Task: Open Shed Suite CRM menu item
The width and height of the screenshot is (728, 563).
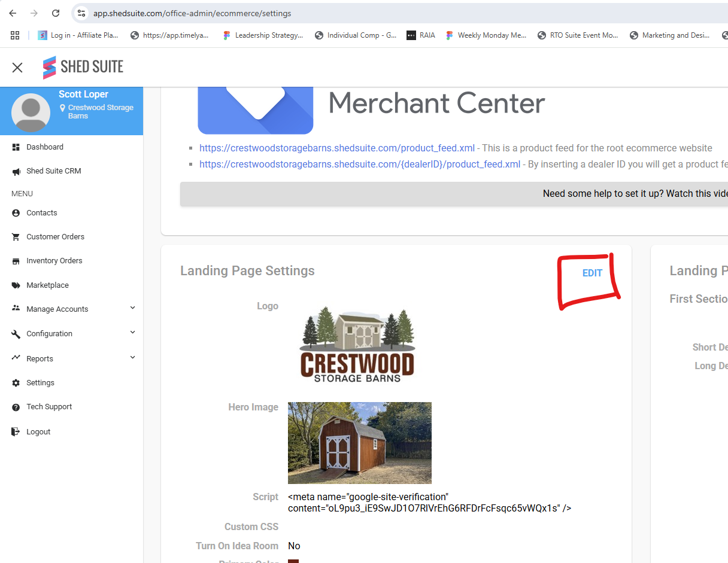Action: click(54, 171)
